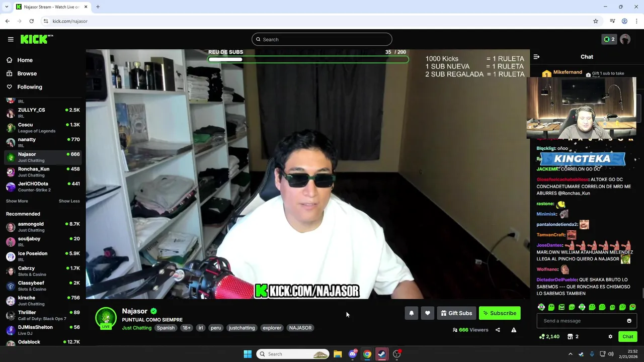644x362 pixels.
Task: Open Discord from taskbar
Action: pyautogui.click(x=352, y=354)
